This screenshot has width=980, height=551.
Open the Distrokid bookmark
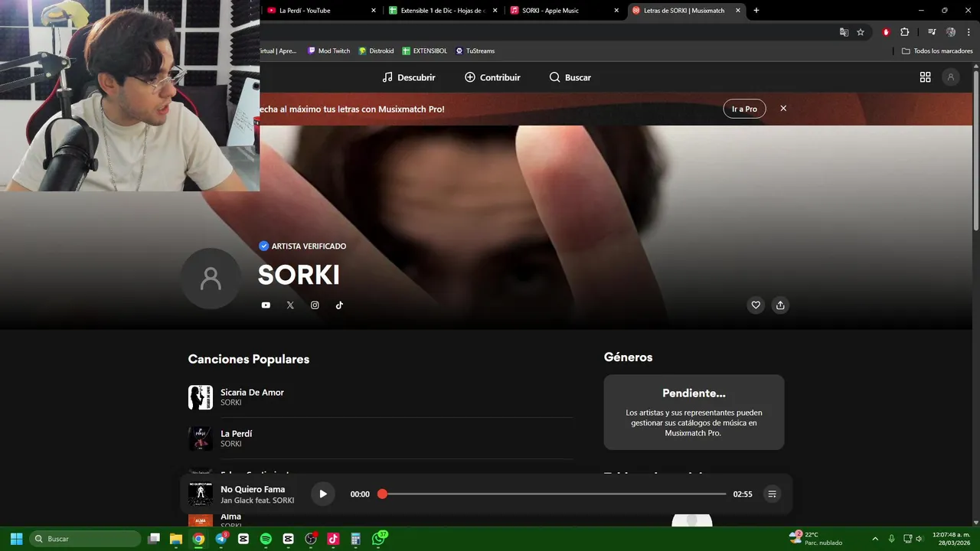[x=376, y=51]
